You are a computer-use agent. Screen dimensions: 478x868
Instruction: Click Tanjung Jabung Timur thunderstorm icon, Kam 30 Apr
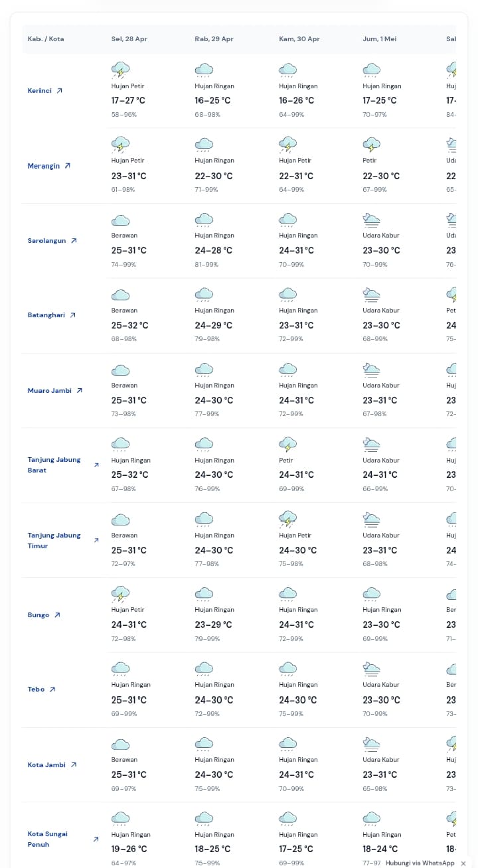[288, 518]
